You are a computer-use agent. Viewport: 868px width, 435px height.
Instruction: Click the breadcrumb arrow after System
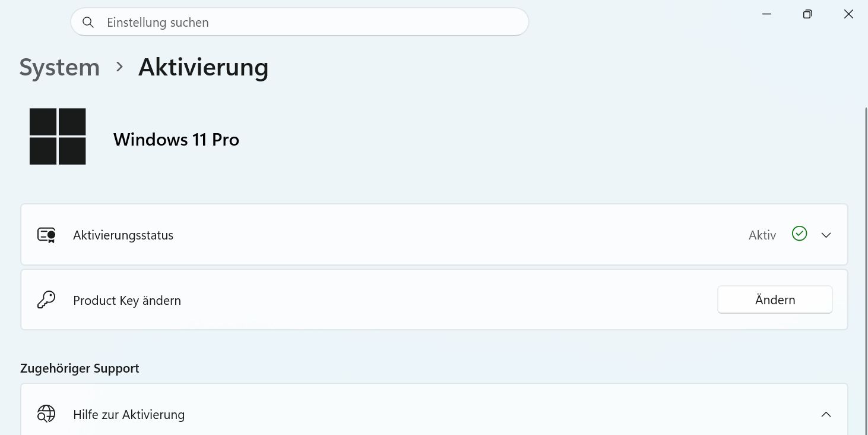pyautogui.click(x=120, y=67)
